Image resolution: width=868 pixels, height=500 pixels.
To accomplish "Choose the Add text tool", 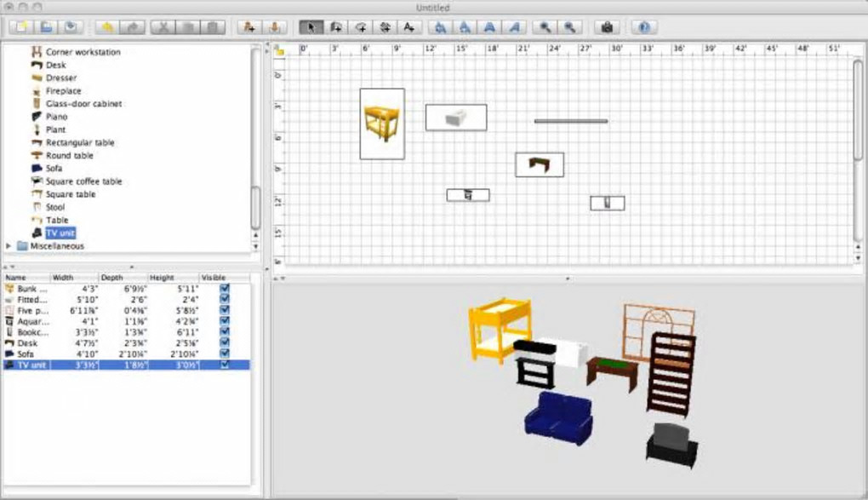I will point(409,27).
